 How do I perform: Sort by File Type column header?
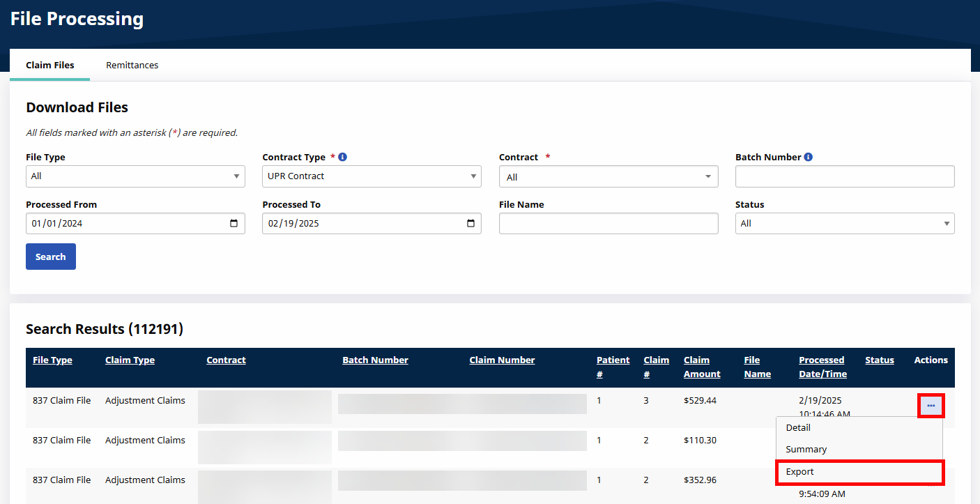pos(52,360)
